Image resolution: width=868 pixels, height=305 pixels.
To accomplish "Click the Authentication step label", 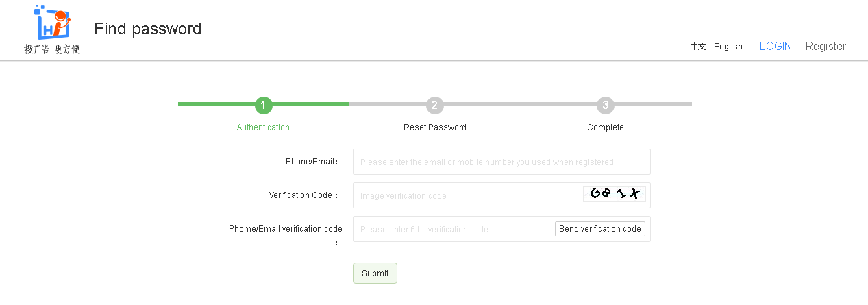I will coord(263,127).
